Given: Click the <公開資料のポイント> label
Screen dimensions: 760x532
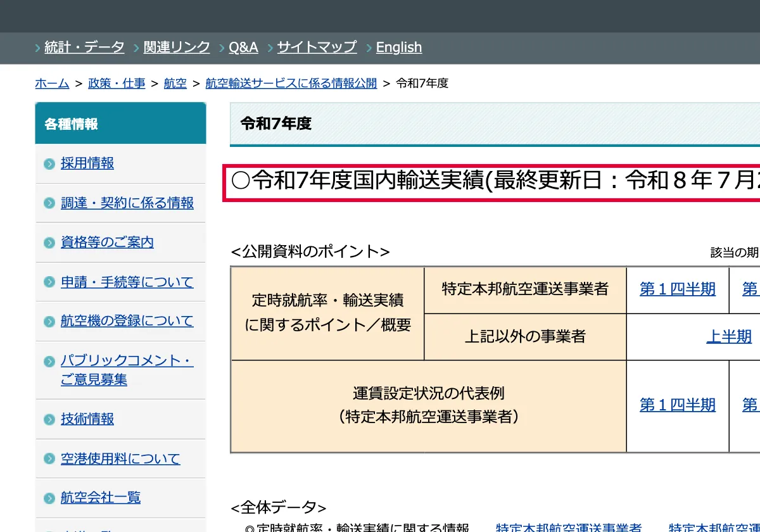Looking at the screenshot, I should tap(310, 251).
